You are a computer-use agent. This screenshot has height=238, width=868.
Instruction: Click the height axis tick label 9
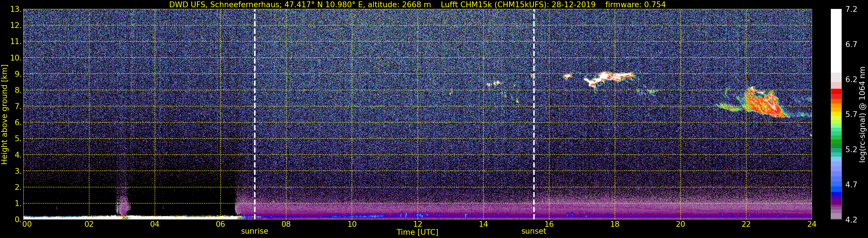coord(18,74)
